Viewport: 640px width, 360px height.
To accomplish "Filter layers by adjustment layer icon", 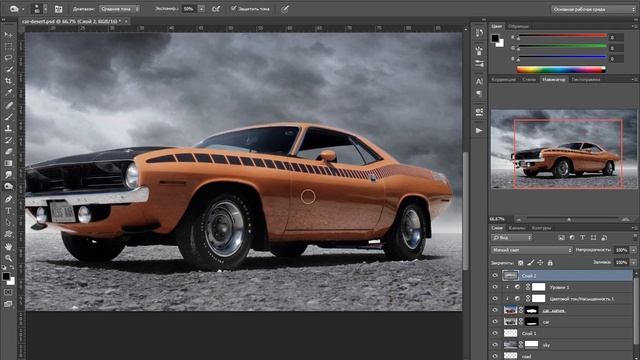I will click(x=572, y=238).
